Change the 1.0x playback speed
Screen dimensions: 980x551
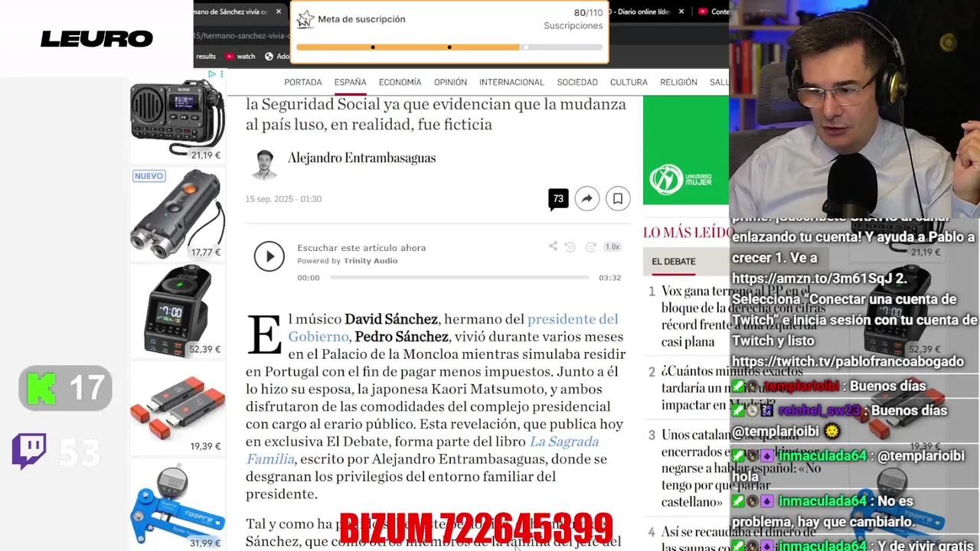pyautogui.click(x=612, y=246)
